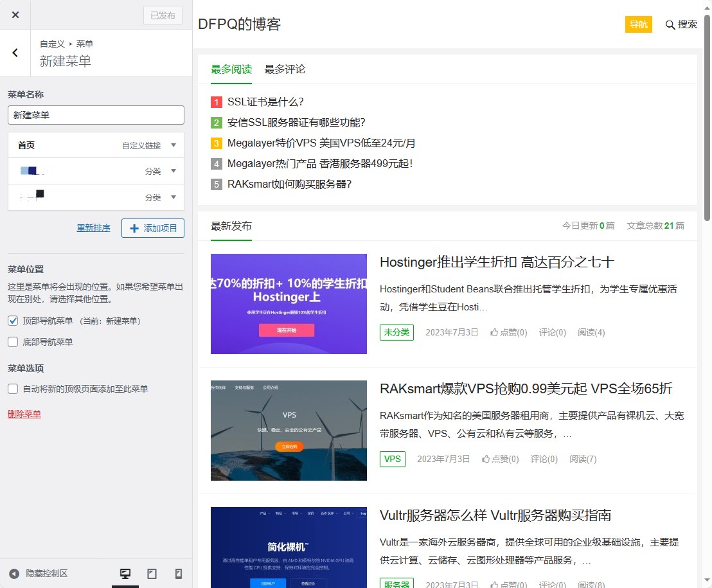The image size is (712, 588).
Task: Uncheck 顶部导航菜单 checkbox
Action: pyautogui.click(x=13, y=321)
